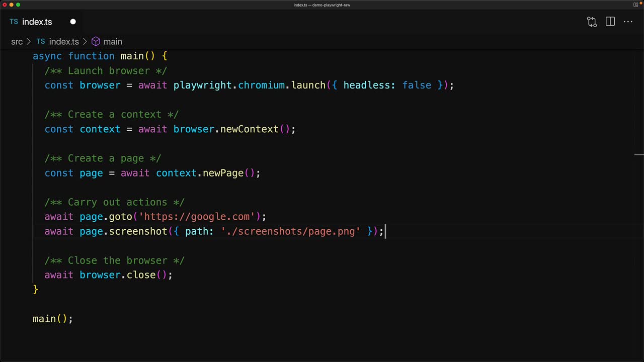Viewport: 644px width, 362px height.
Task: Split the editor to the right
Action: [x=610, y=22]
